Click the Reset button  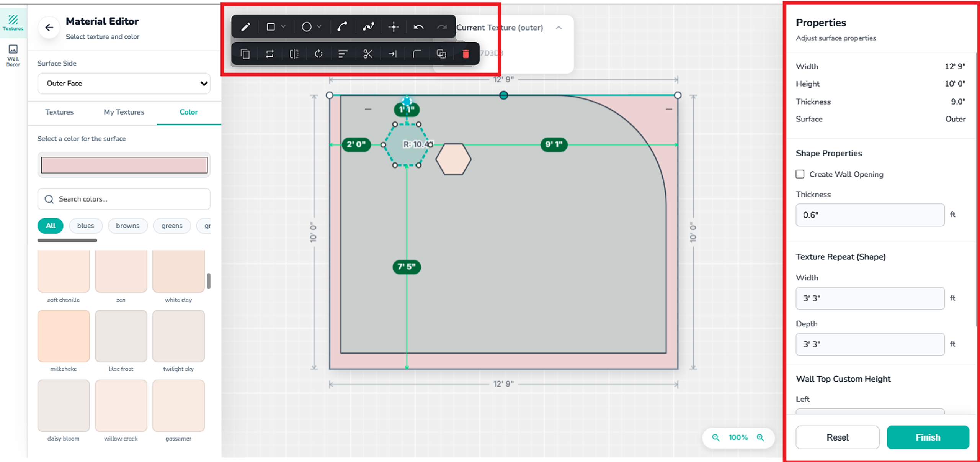(x=837, y=437)
